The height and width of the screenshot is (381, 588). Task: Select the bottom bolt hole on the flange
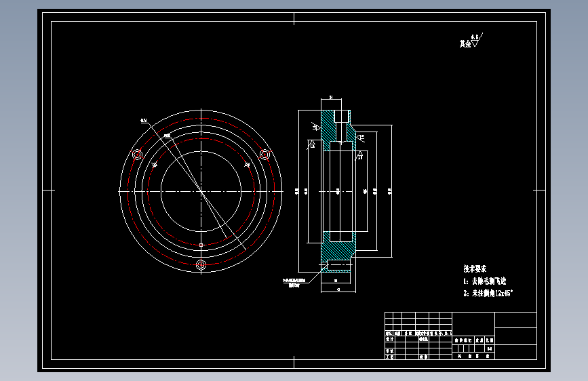[x=201, y=265]
